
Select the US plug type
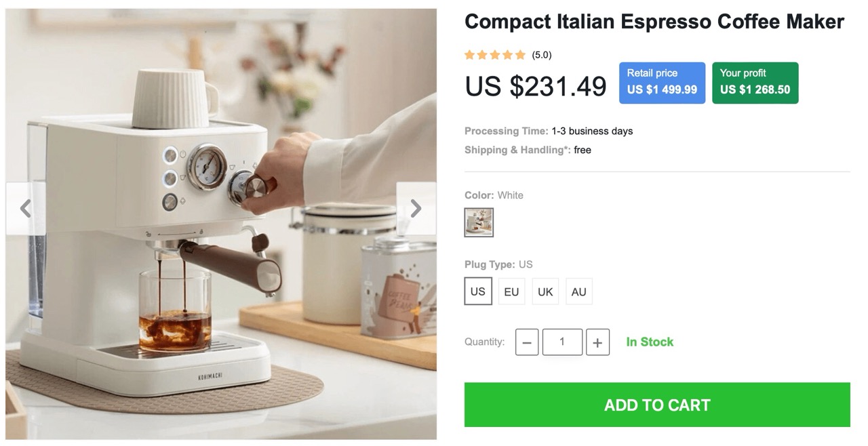point(478,291)
